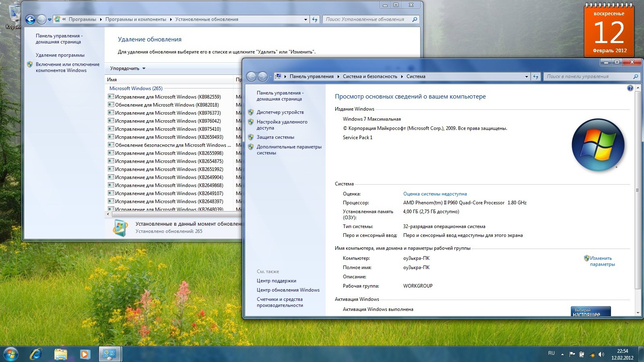Click the Action Center flag tray icon

click(x=572, y=354)
